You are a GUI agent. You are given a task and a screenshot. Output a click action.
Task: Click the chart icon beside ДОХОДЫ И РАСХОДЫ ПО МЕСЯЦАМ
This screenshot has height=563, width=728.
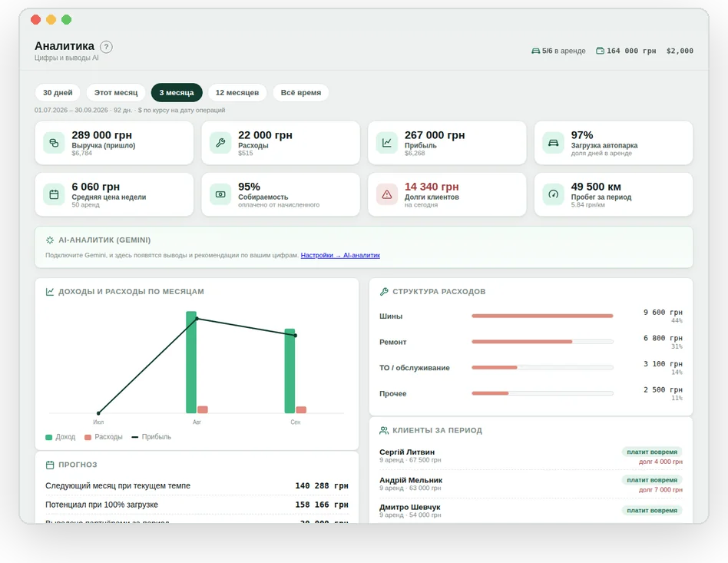pyautogui.click(x=50, y=292)
